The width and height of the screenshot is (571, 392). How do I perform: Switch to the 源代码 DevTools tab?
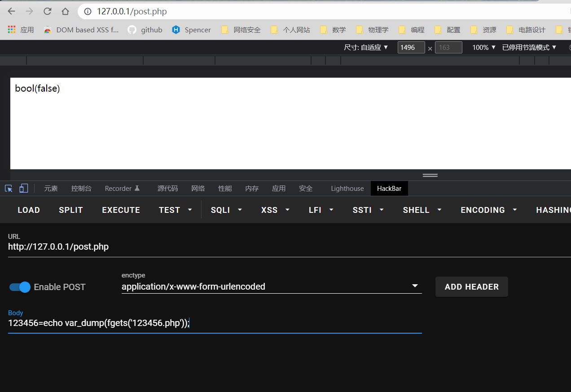pos(167,189)
